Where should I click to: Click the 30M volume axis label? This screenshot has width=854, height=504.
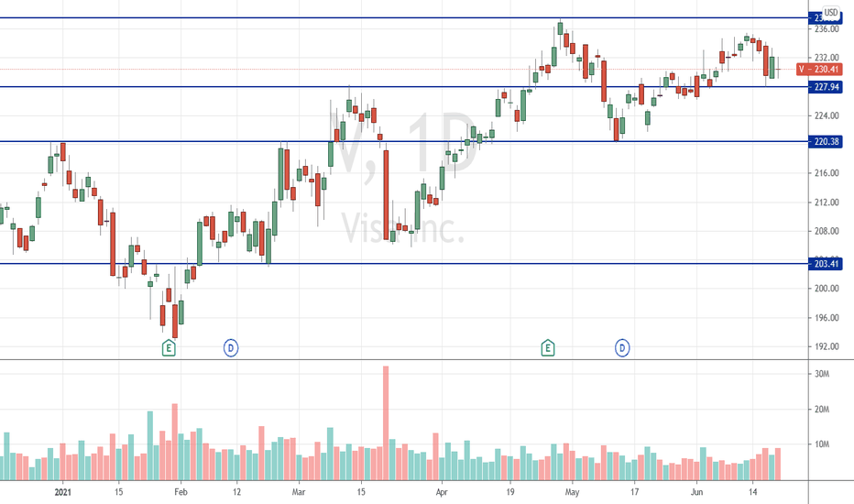[x=822, y=374]
